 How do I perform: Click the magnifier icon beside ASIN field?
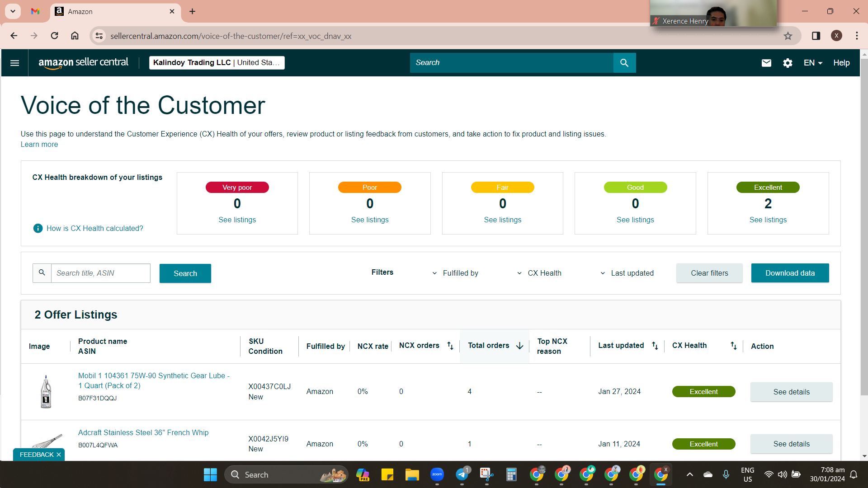pos(42,273)
